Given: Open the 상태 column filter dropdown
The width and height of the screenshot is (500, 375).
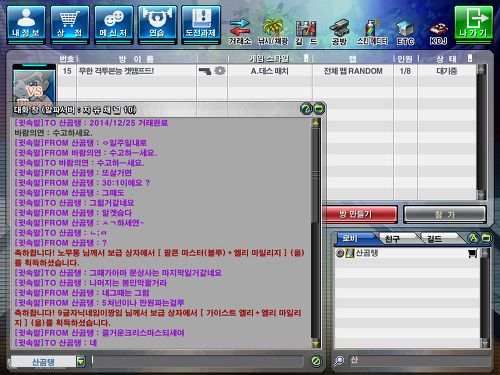Looking at the screenshot, I should click(470, 58).
